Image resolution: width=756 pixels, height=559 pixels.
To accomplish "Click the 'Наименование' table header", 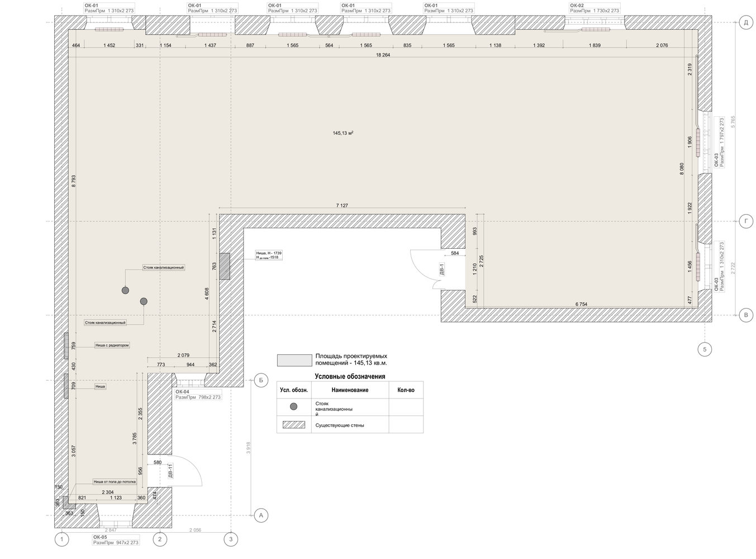I will pos(349,390).
